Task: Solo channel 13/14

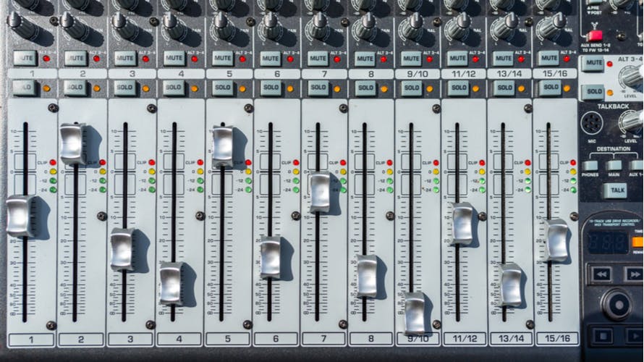Action: click(505, 88)
